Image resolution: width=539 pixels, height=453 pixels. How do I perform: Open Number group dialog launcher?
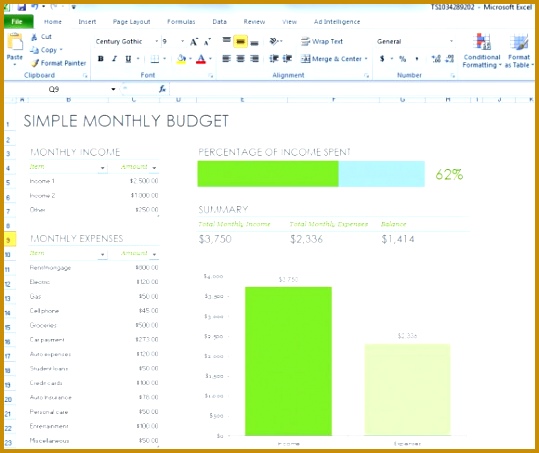[453, 76]
